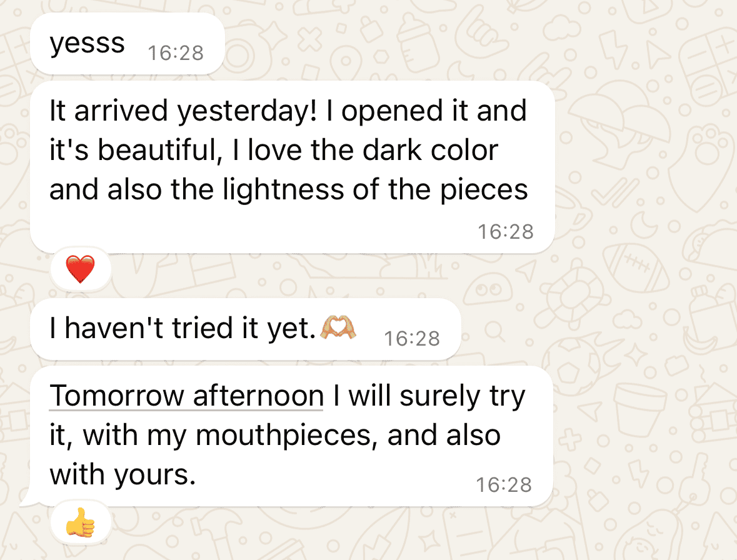Click the heart hands emoji
The width and height of the screenshot is (737, 560).
338,328
